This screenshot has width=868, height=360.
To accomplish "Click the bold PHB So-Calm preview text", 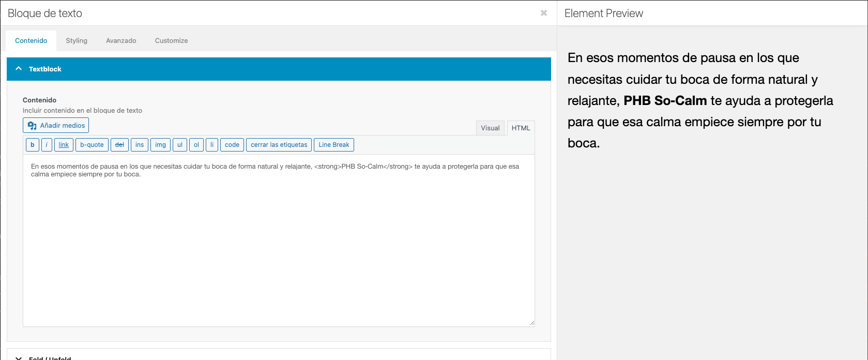I will [x=665, y=100].
